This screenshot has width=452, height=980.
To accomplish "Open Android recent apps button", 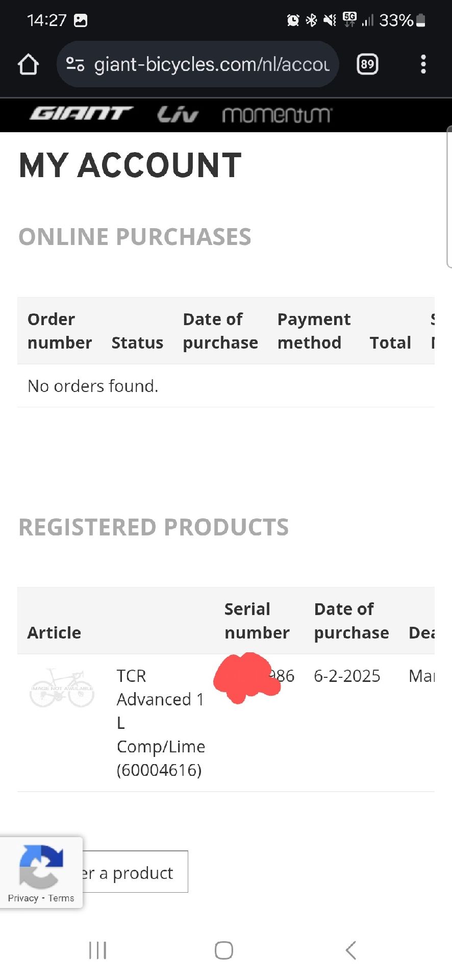I will 97,950.
